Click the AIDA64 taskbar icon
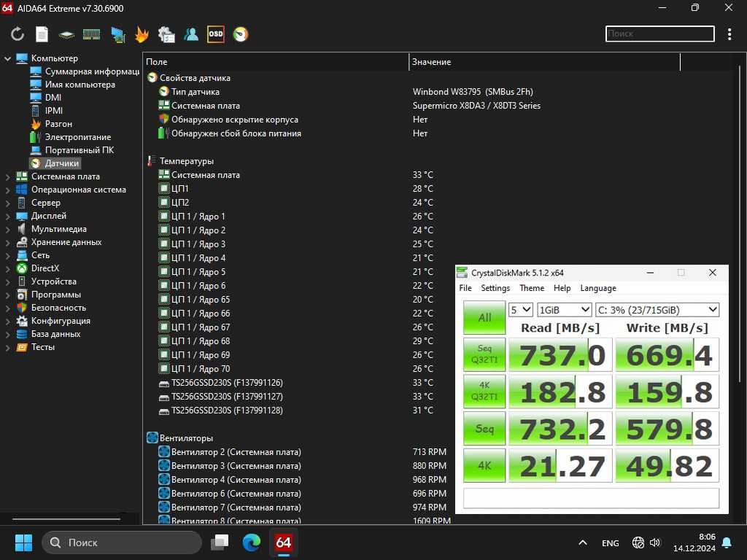The width and height of the screenshot is (747, 560). tap(284, 542)
